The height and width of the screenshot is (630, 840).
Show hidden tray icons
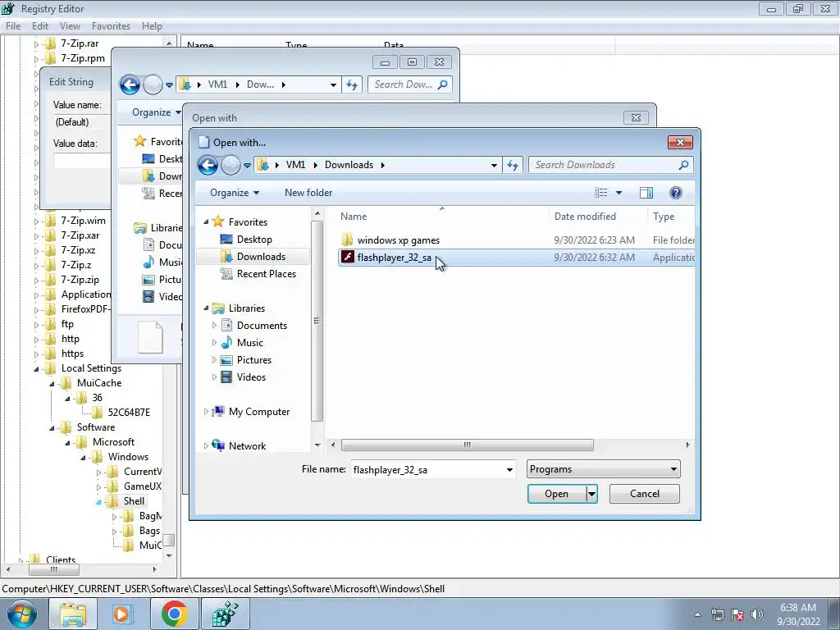click(x=697, y=614)
